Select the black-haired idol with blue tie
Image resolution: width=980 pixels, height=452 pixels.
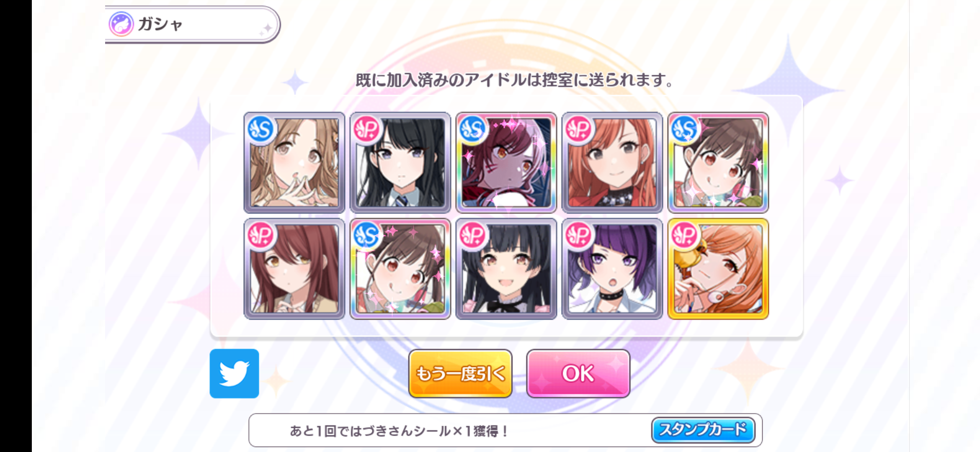400,162
